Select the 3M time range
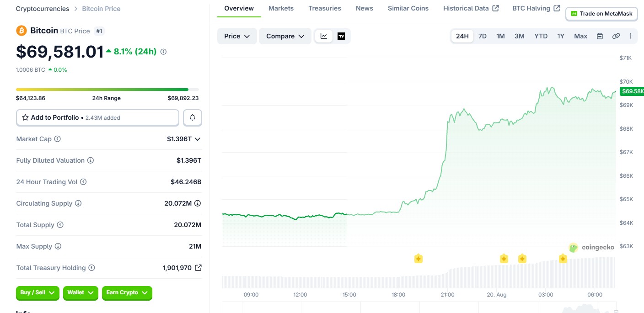Viewport: 644px width, 313px height. [520, 36]
